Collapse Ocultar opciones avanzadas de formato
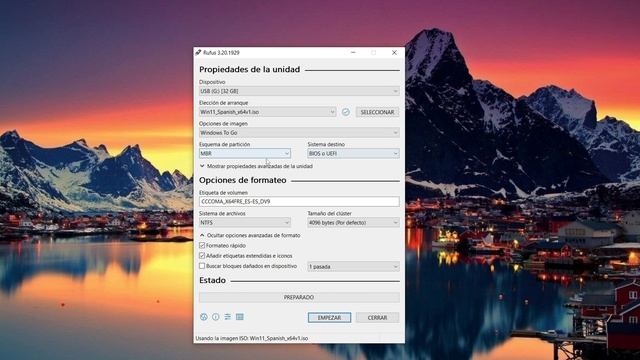The height and width of the screenshot is (360, 640). pos(250,236)
